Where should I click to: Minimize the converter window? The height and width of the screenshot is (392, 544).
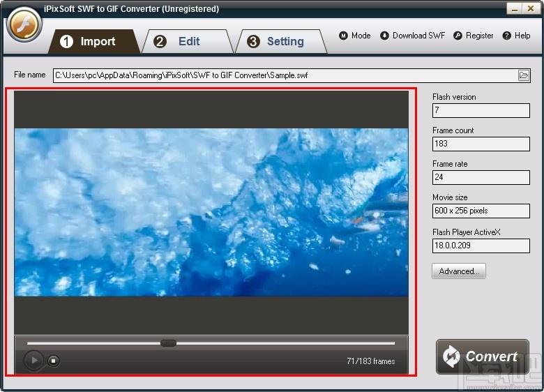tap(514, 8)
